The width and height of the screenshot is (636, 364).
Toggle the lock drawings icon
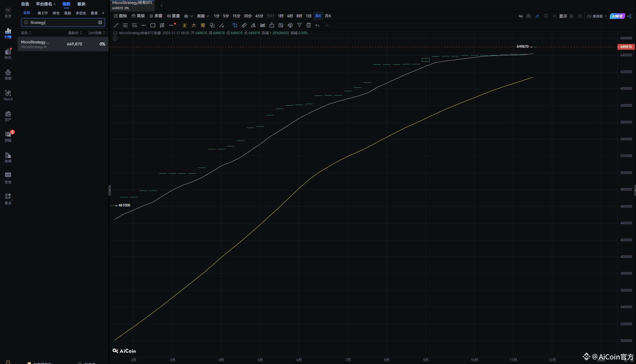(x=272, y=25)
